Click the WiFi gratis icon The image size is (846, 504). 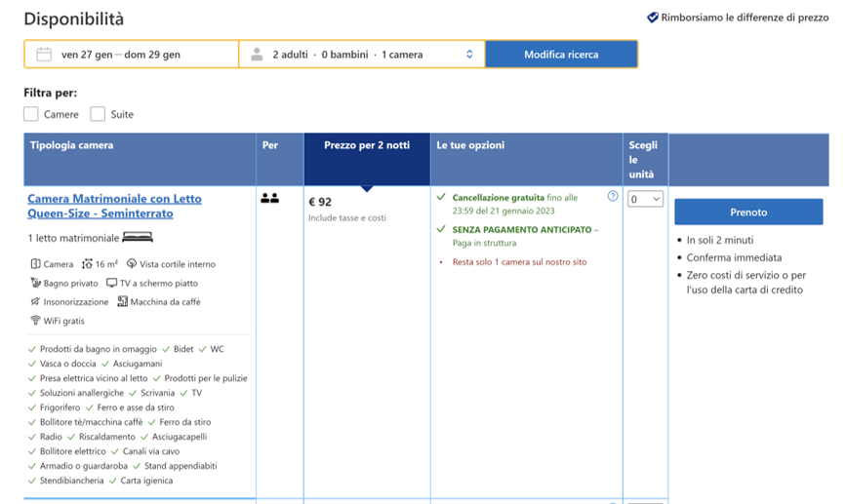[35, 321]
